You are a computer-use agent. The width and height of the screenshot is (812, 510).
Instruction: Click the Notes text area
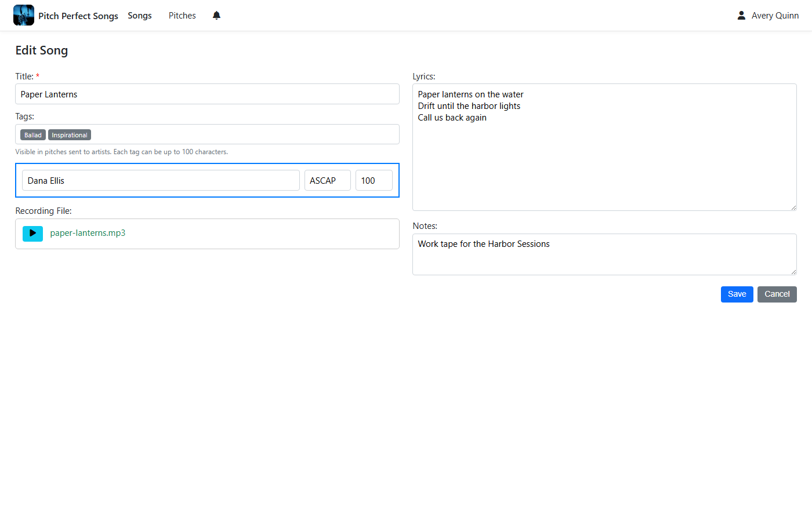click(604, 254)
